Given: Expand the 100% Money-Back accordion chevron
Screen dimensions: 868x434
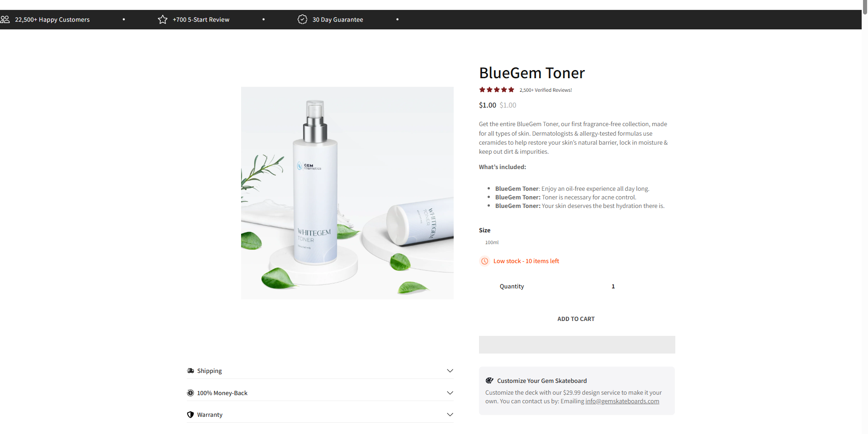Looking at the screenshot, I should pos(450,393).
